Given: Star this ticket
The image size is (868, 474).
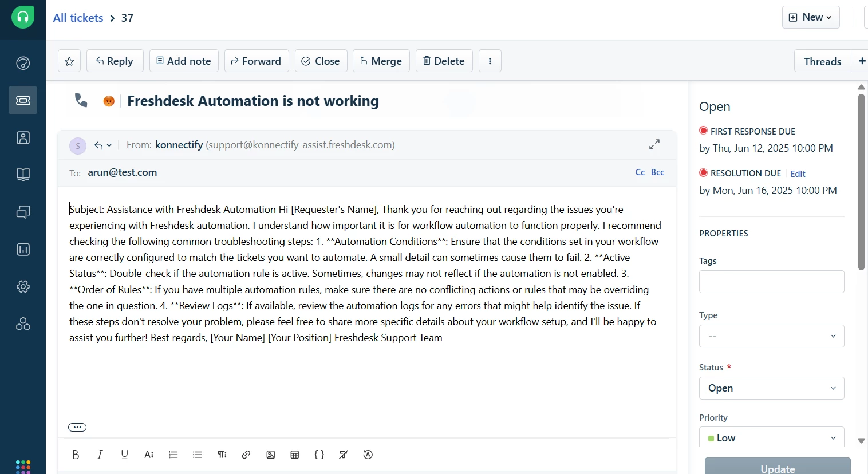Looking at the screenshot, I should [69, 61].
